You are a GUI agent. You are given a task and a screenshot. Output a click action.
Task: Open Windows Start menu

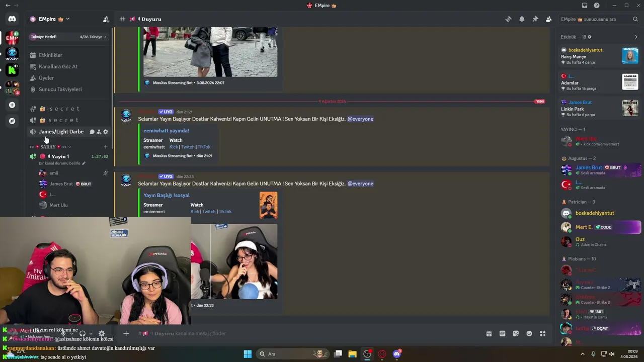(x=248, y=354)
